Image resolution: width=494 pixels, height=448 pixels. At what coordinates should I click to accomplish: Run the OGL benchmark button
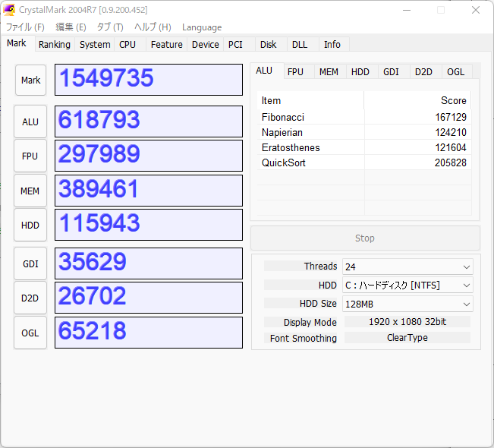point(30,333)
